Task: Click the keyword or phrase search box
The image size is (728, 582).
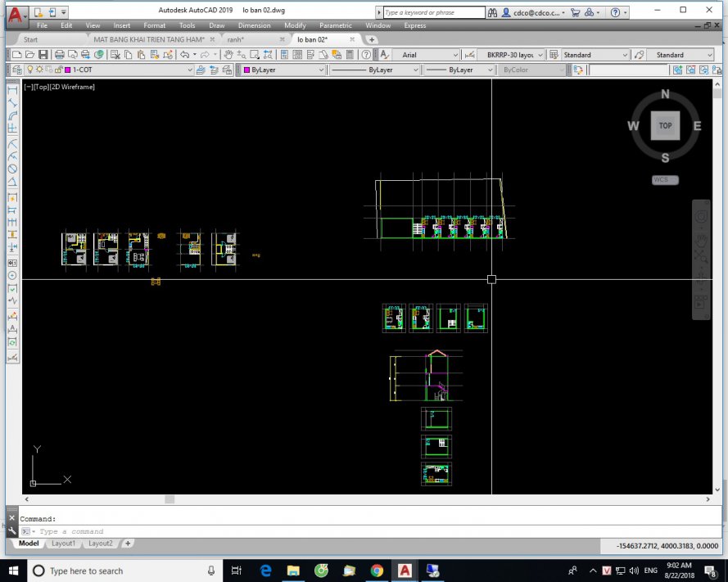Action: point(434,12)
